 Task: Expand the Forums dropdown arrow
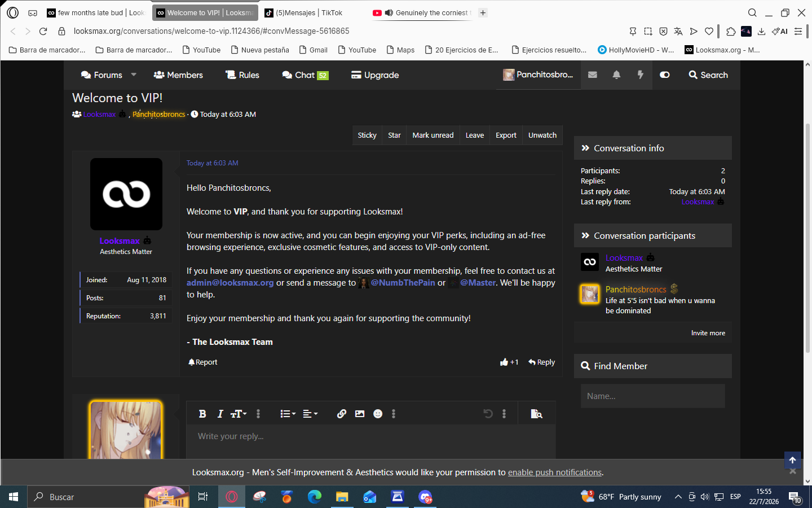point(134,75)
